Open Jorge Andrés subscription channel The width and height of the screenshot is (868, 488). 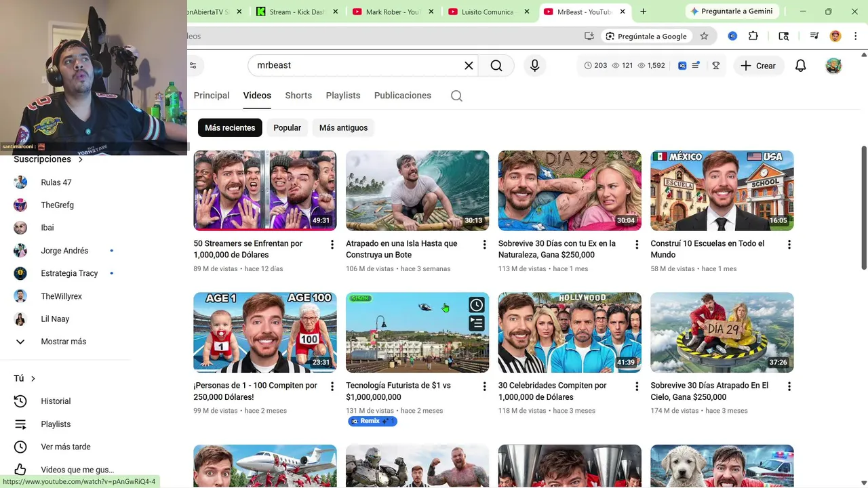pyautogui.click(x=65, y=251)
